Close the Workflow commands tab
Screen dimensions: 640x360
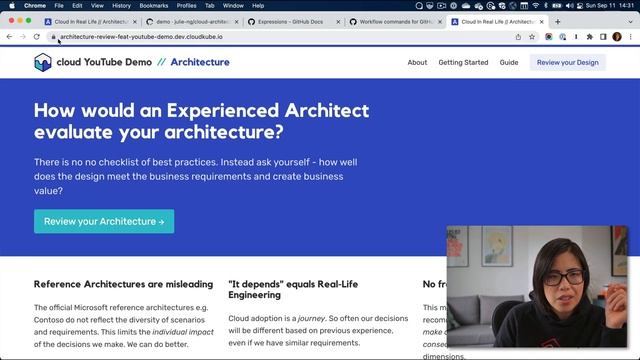pyautogui.click(x=440, y=22)
